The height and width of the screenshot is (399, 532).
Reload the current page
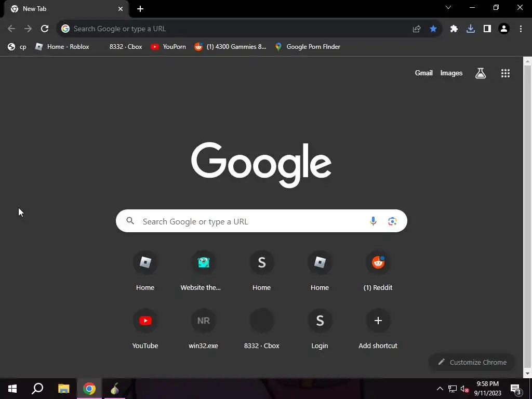pyautogui.click(x=45, y=29)
